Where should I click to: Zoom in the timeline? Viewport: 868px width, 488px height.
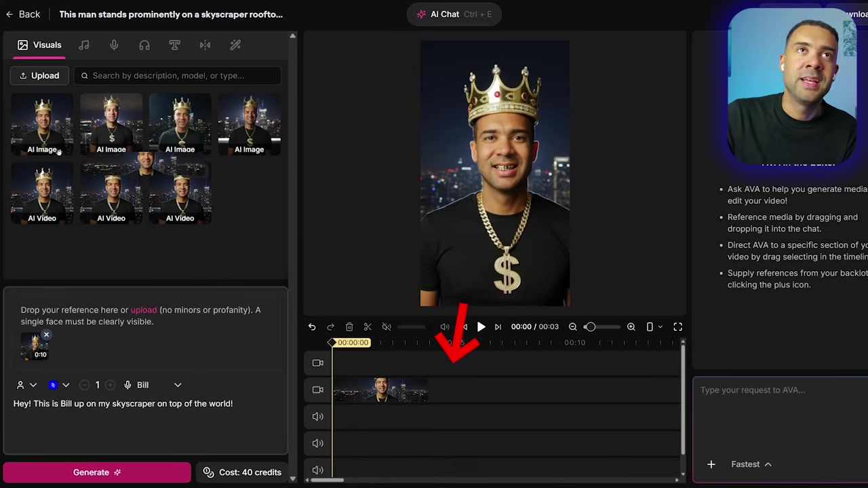(631, 327)
